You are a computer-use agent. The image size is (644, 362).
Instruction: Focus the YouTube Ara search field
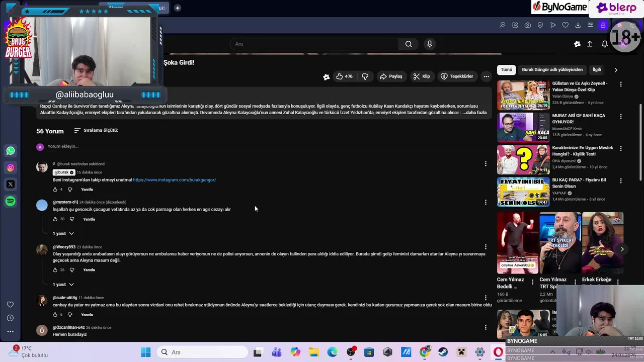coord(314,44)
